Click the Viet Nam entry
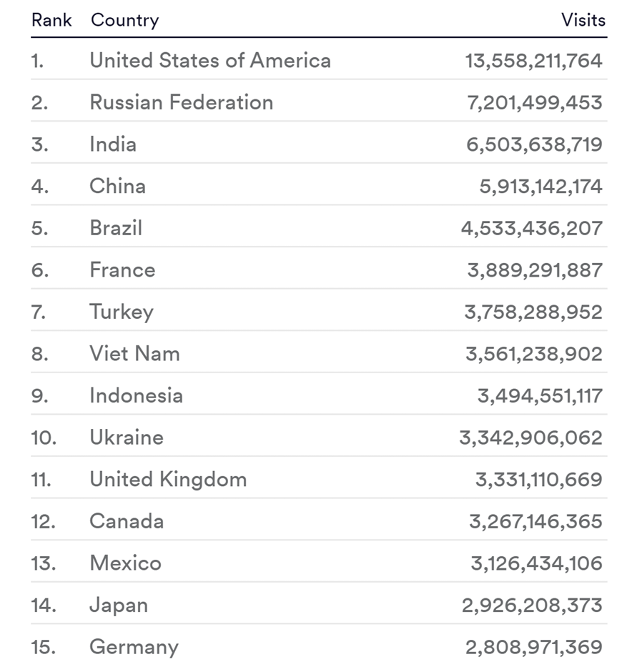 134,353
